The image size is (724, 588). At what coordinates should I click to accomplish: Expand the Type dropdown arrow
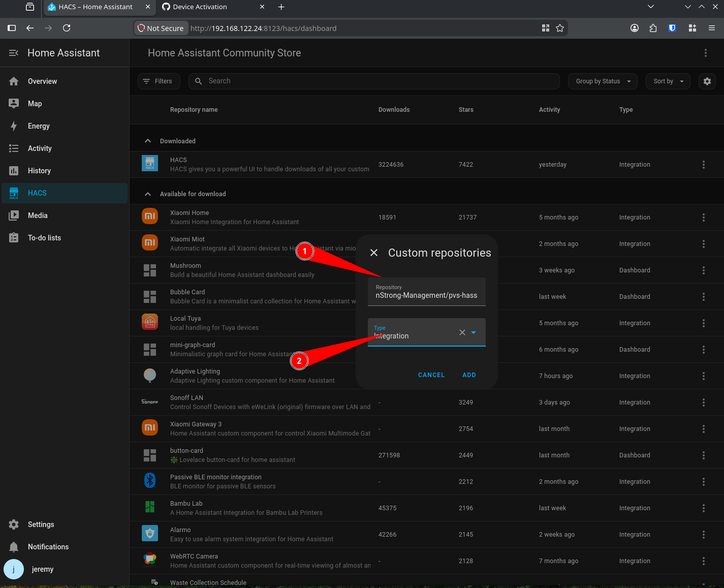[x=474, y=332]
